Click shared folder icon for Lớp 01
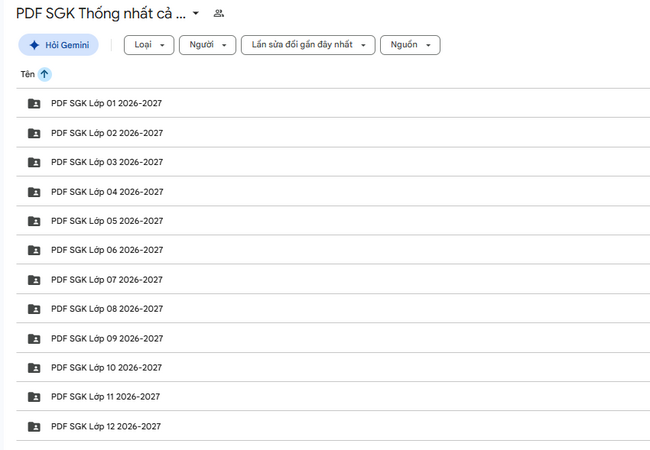Screen dimensions: 650x450 (x=34, y=103)
